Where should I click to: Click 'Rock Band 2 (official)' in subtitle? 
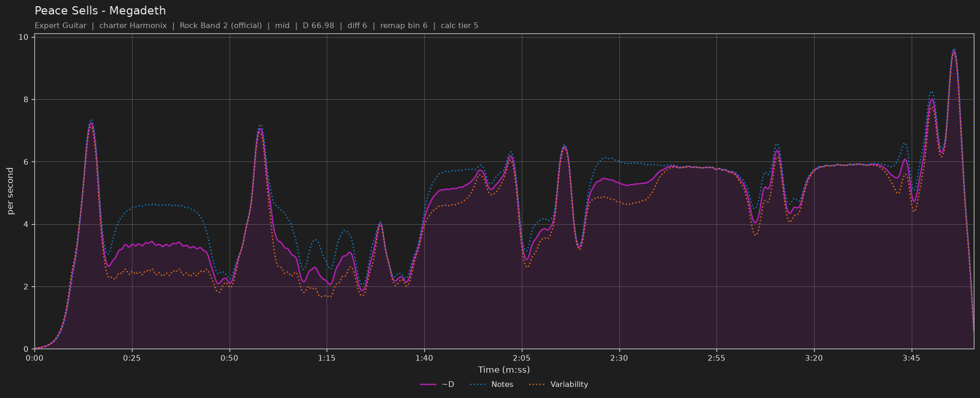(221, 26)
